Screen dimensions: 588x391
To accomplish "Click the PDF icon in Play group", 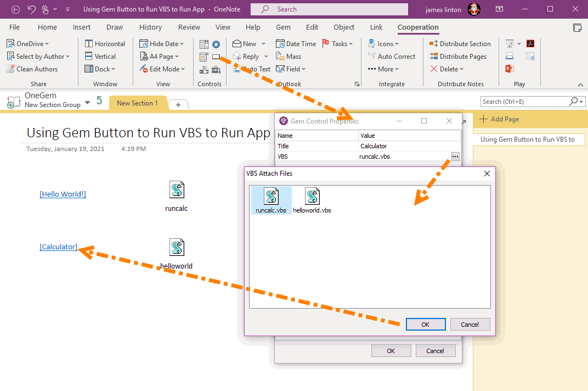I will [x=530, y=43].
